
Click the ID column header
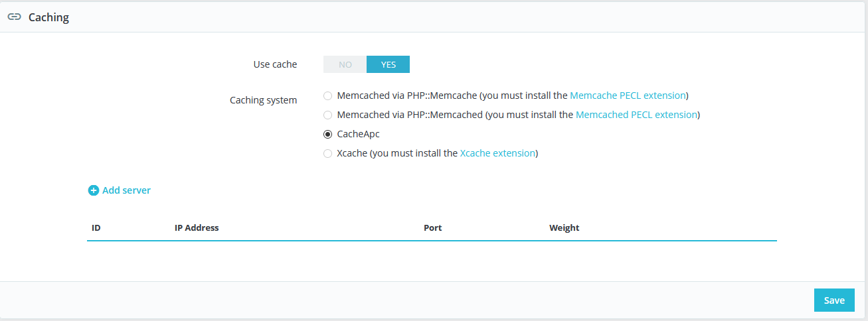(x=96, y=227)
